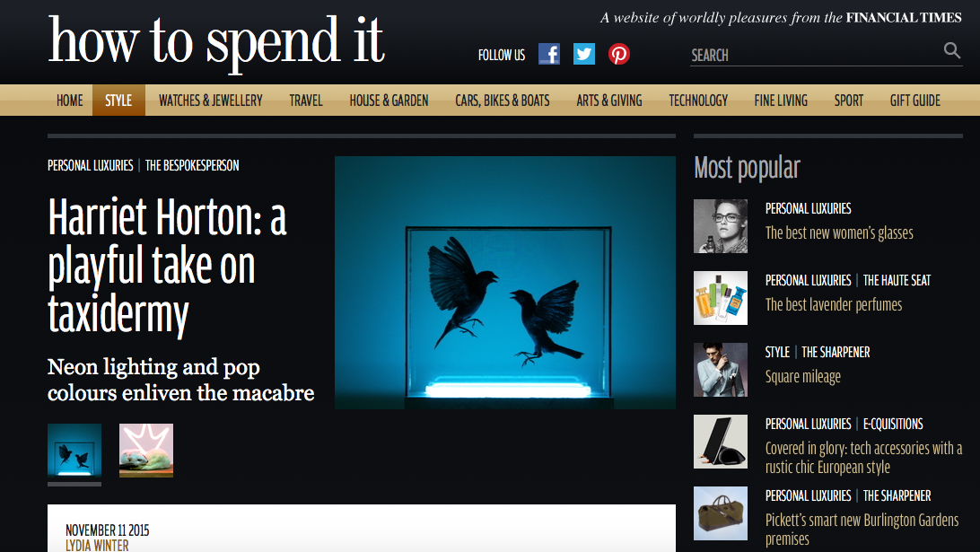Screen dimensions: 980x552
Task: Open Watches & Jewellery section
Action: tap(211, 100)
